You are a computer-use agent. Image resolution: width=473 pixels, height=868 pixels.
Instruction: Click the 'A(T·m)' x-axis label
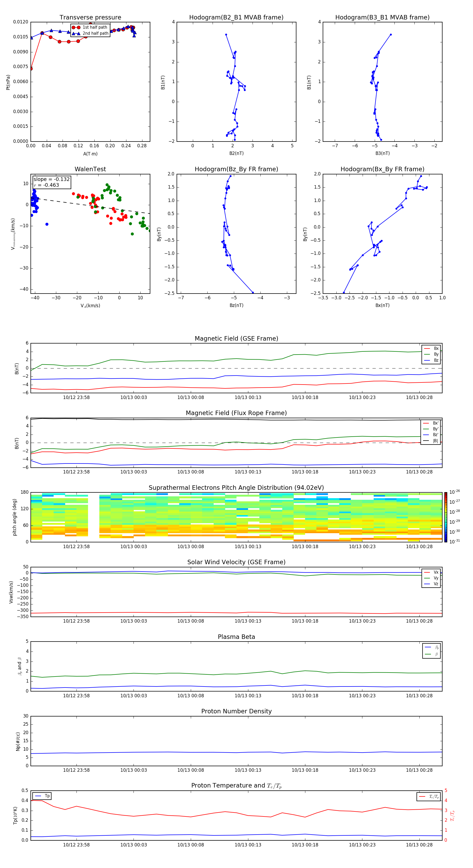point(90,154)
